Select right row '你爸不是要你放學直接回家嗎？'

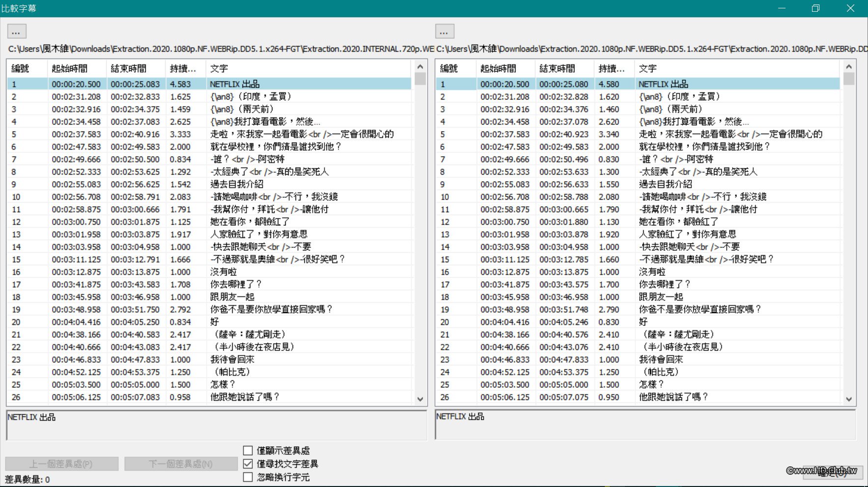[x=638, y=309]
